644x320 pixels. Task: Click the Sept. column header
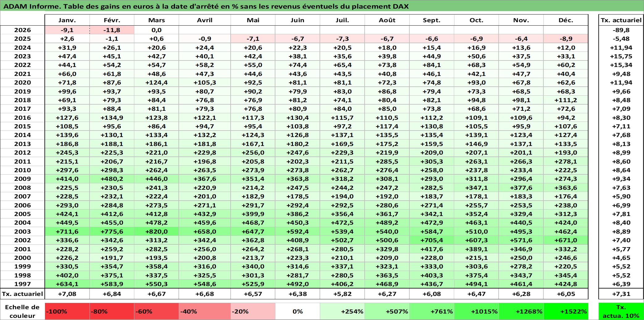pyautogui.click(x=432, y=20)
